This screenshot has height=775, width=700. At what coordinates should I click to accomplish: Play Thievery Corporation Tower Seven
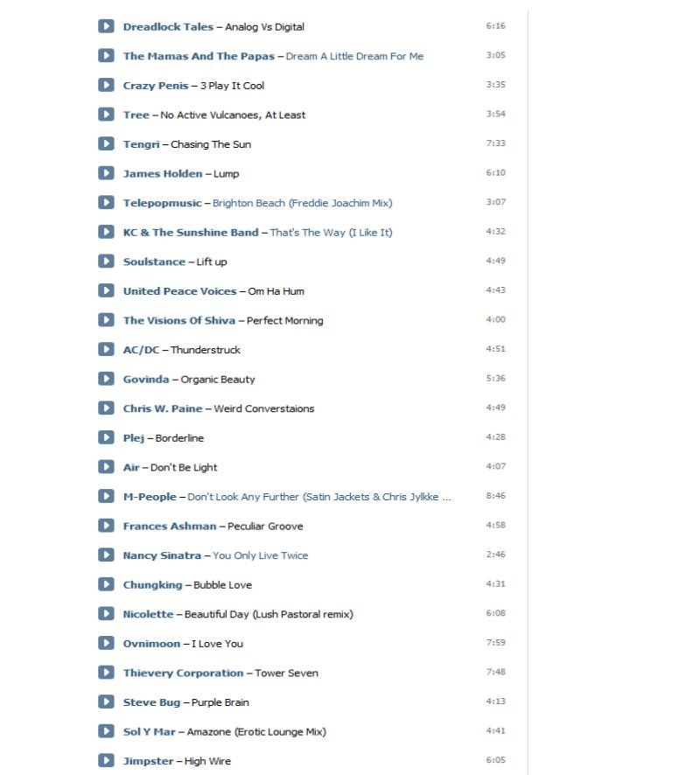(106, 672)
